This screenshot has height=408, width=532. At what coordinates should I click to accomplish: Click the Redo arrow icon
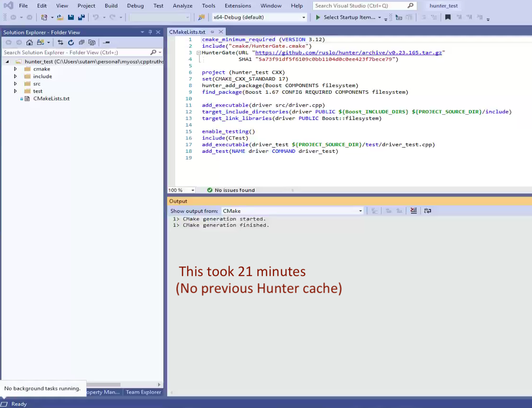[x=112, y=17]
